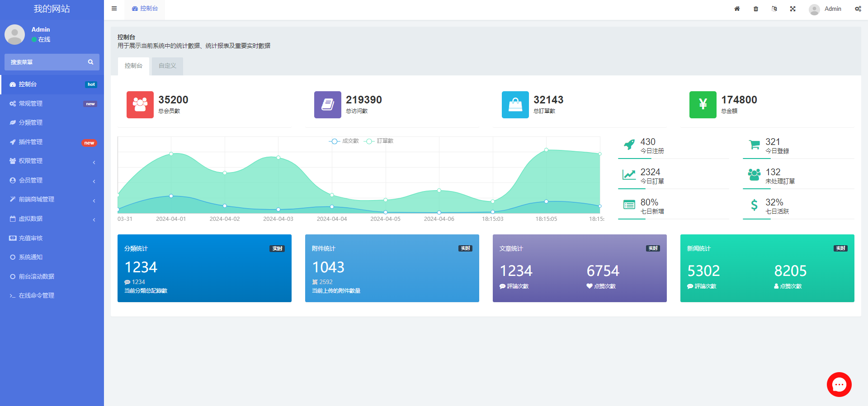The image size is (868, 406).
Task: Focus the 搜索菜單 search field
Action: 45,62
